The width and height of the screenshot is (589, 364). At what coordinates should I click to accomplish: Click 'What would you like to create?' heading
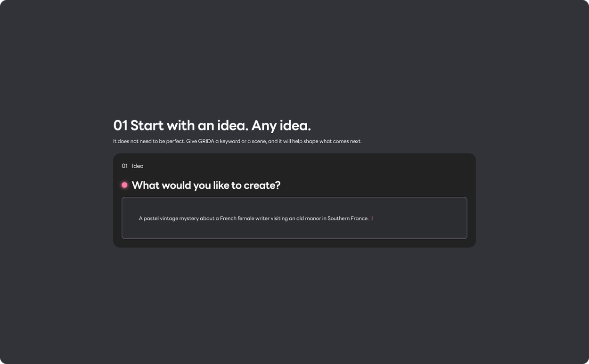click(206, 186)
